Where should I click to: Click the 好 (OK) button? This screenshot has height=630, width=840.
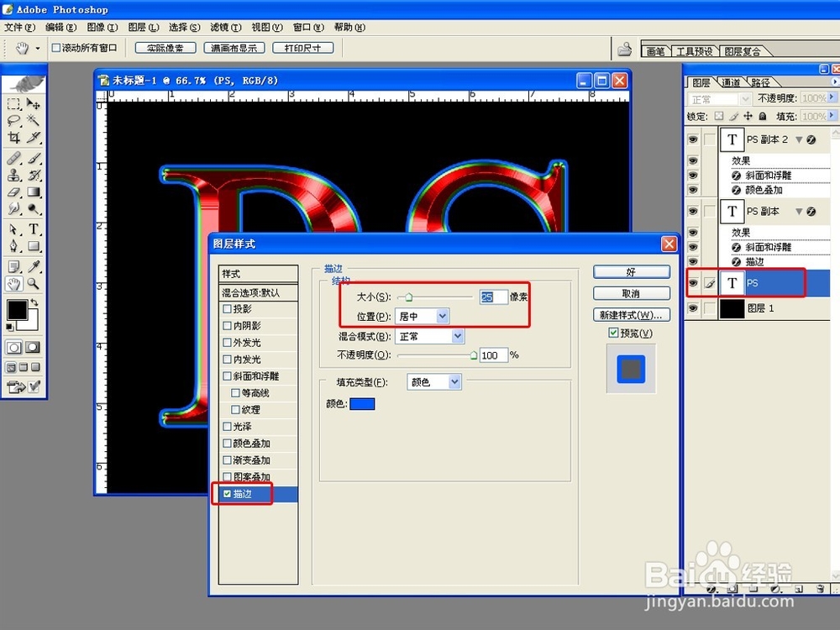[x=631, y=271]
